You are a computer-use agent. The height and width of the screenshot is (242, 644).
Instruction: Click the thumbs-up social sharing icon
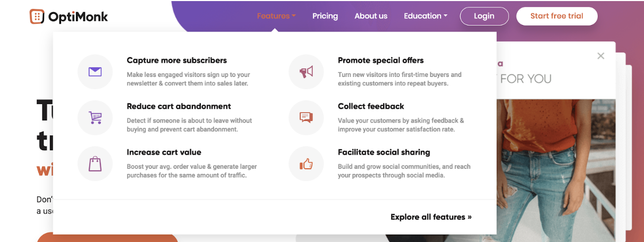click(306, 164)
